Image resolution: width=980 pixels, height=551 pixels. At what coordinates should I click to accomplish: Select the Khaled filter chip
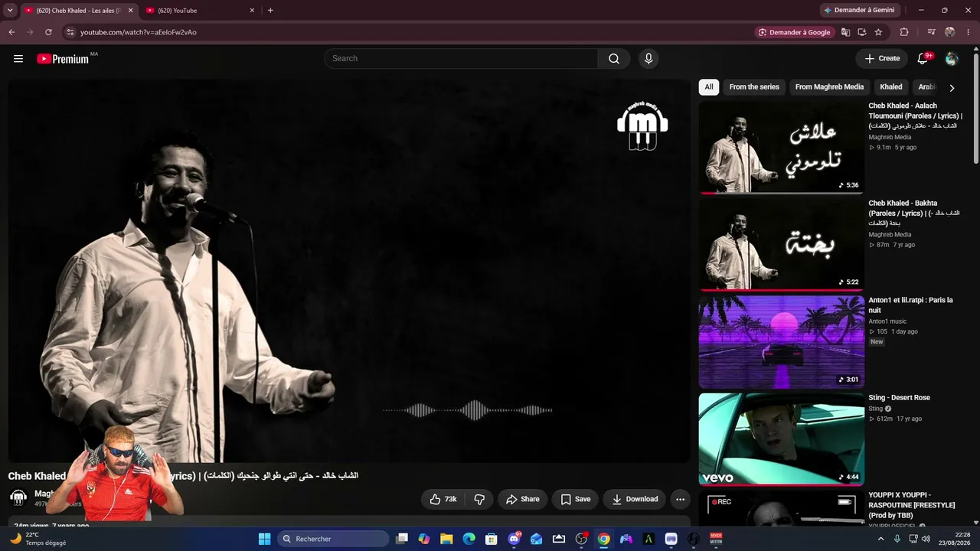point(891,87)
